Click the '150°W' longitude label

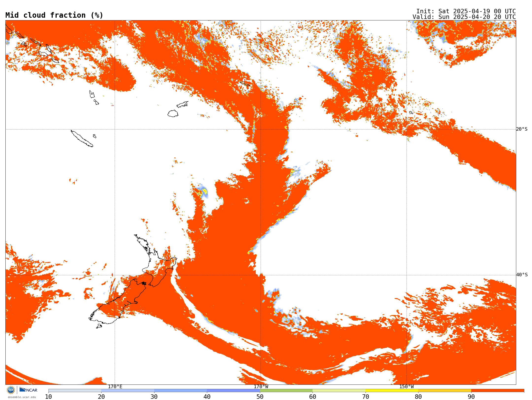pyautogui.click(x=407, y=387)
